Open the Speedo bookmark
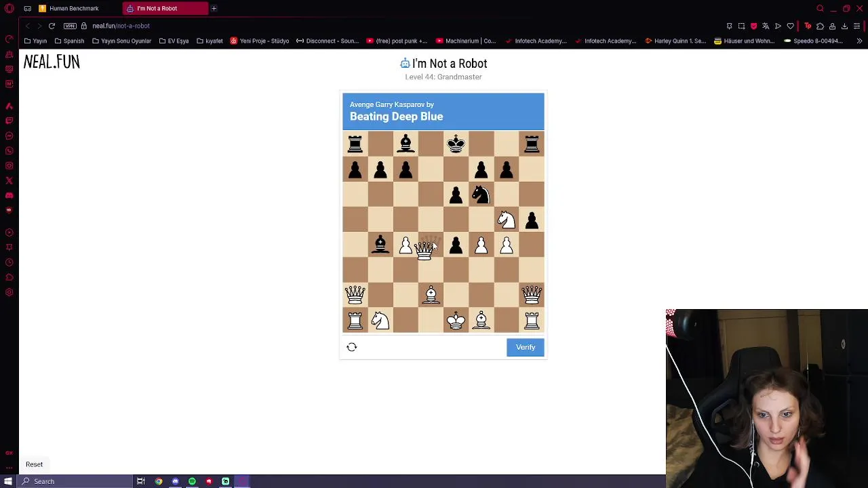Image resolution: width=868 pixels, height=488 pixels. tap(813, 41)
